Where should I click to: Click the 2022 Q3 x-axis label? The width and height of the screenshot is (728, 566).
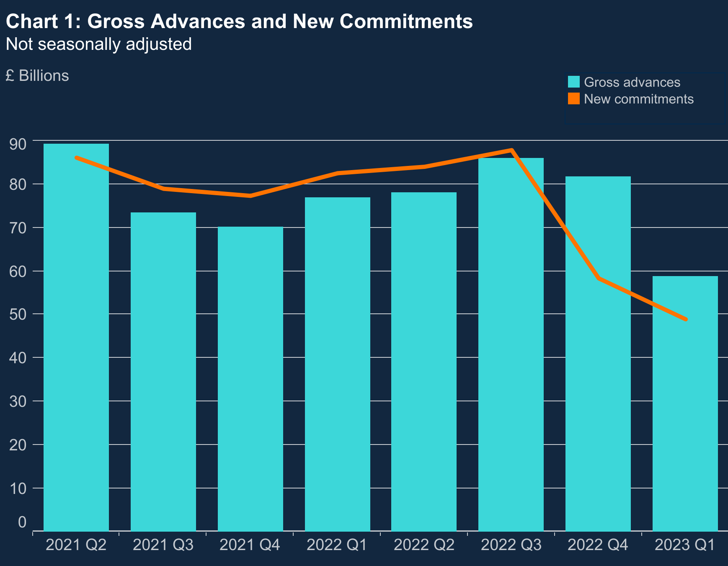point(511,545)
